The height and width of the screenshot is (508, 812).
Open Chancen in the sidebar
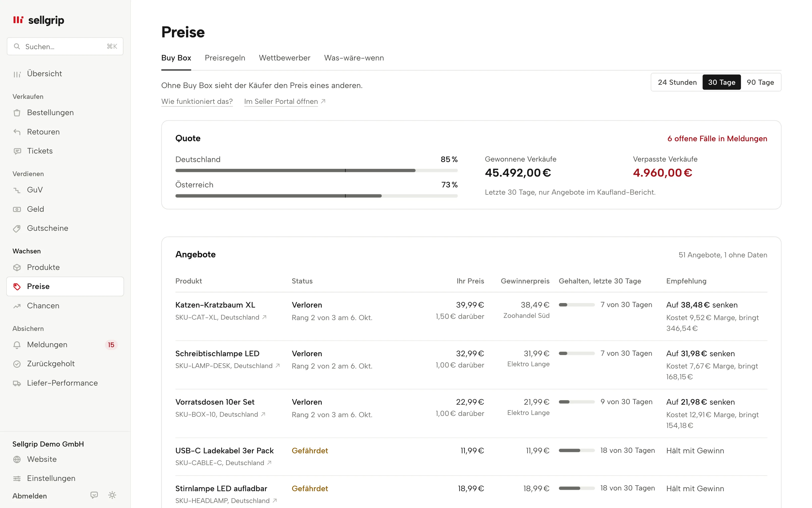pyautogui.click(x=65, y=306)
